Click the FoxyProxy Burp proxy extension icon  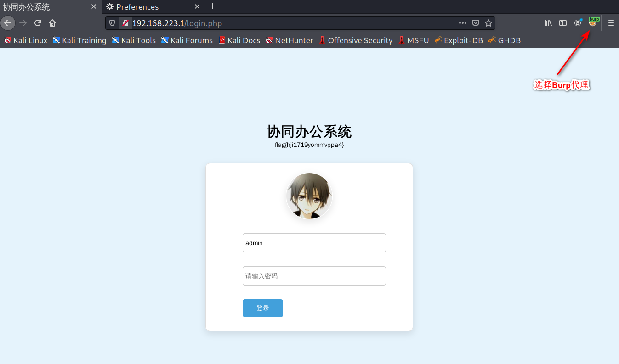pyautogui.click(x=593, y=23)
